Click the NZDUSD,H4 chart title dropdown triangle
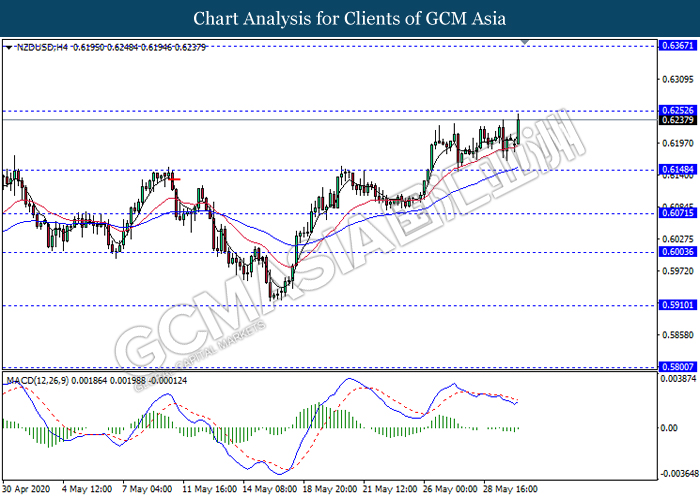Screen dimensions: 700x500 pyautogui.click(x=8, y=47)
